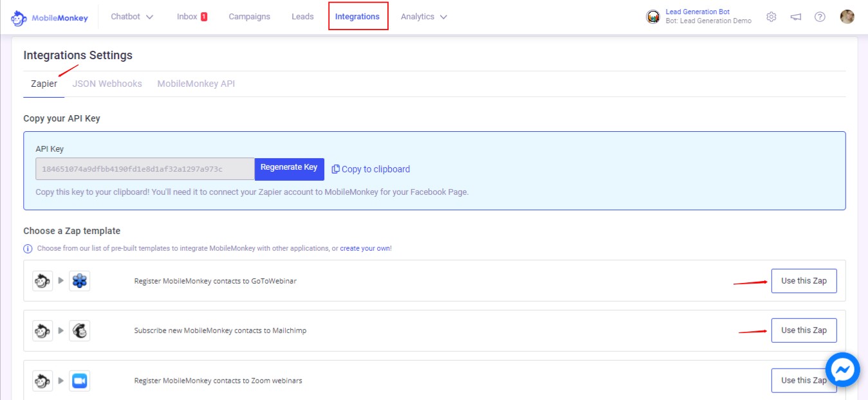
Task: Click 'Bot: Lead Generation Demo' text
Action: [x=708, y=21]
